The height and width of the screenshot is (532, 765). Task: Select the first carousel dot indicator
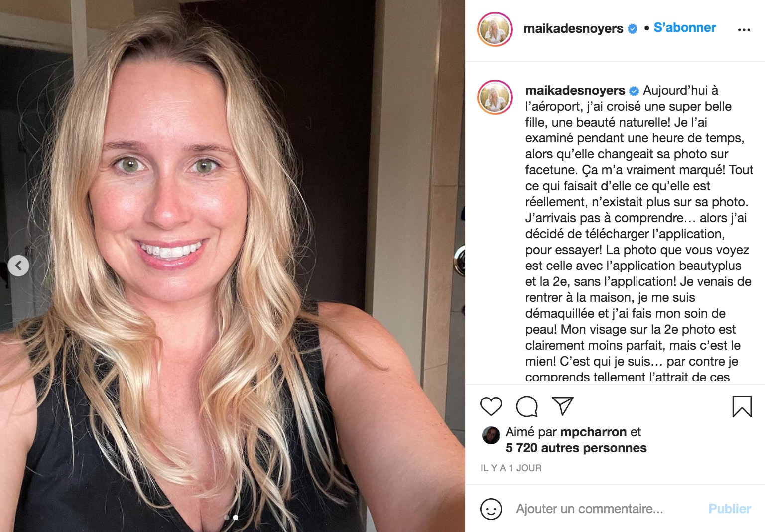[227, 518]
